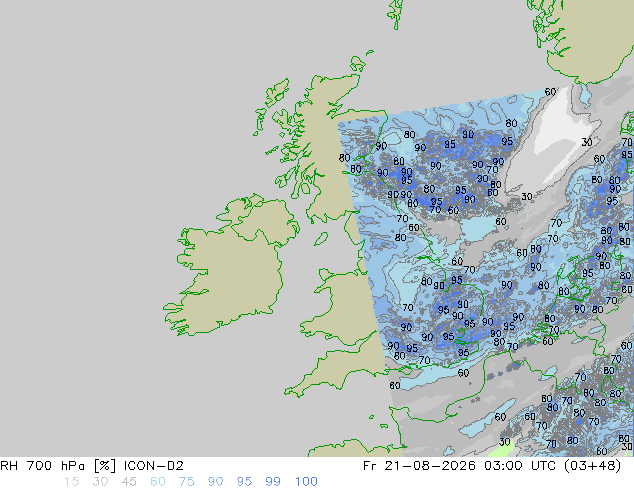Click the 15 legend value
The image size is (634, 490).
tap(71, 482)
